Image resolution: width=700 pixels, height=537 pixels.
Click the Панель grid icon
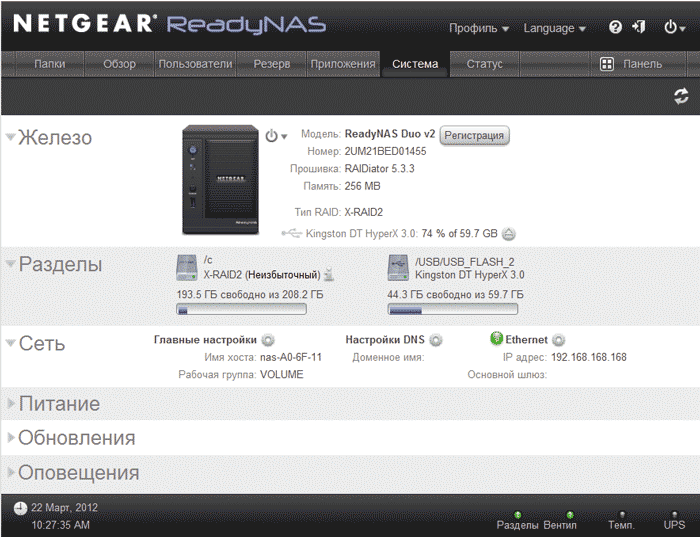607,64
